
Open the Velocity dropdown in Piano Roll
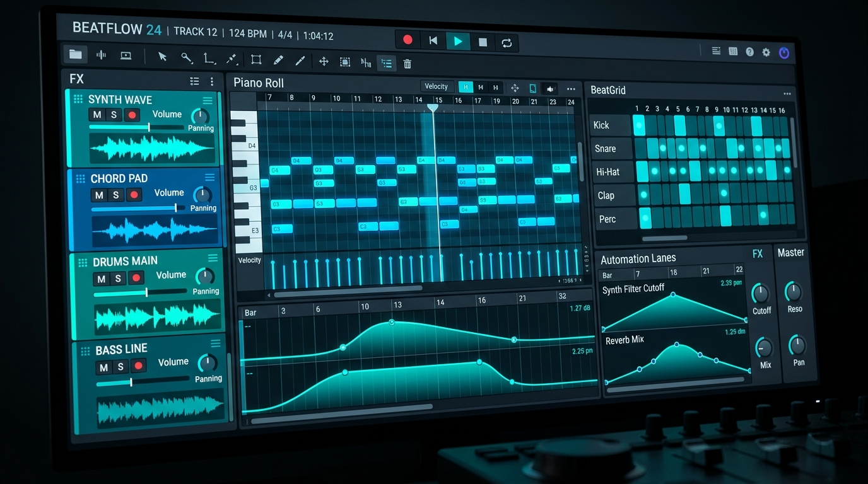[x=437, y=86]
